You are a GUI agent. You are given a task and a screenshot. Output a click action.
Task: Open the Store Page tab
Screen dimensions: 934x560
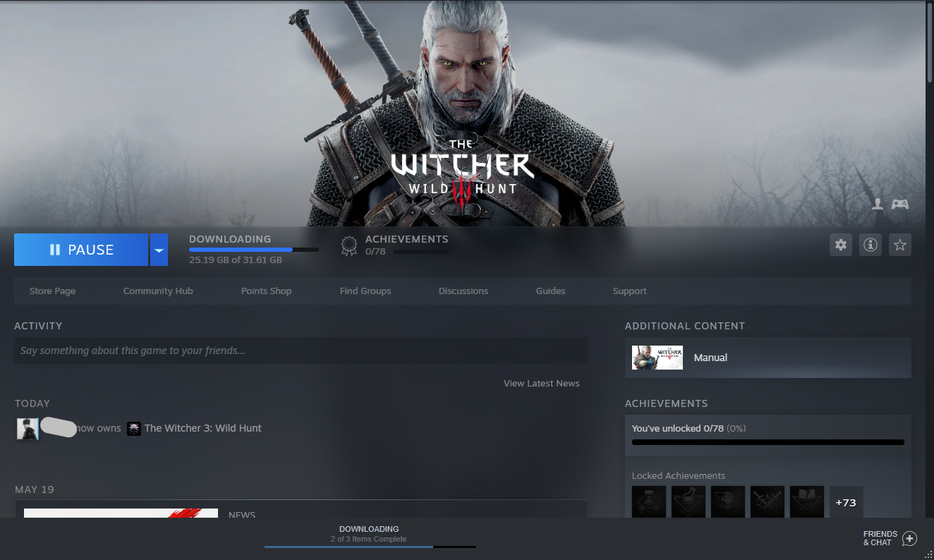pyautogui.click(x=52, y=291)
